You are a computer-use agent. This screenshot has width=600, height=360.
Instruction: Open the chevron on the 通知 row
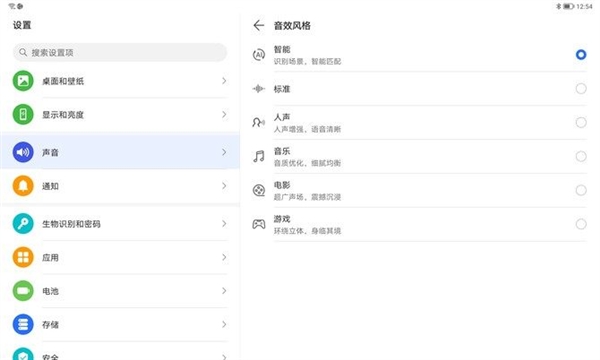[224, 186]
